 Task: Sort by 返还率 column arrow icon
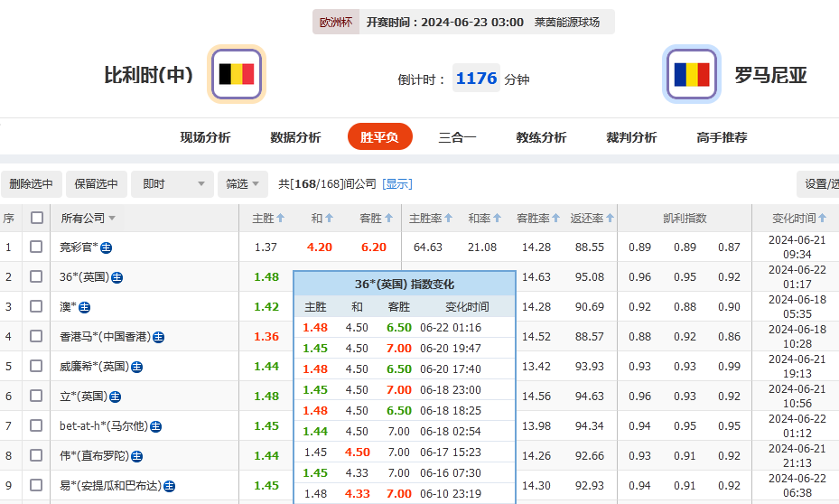click(611, 219)
